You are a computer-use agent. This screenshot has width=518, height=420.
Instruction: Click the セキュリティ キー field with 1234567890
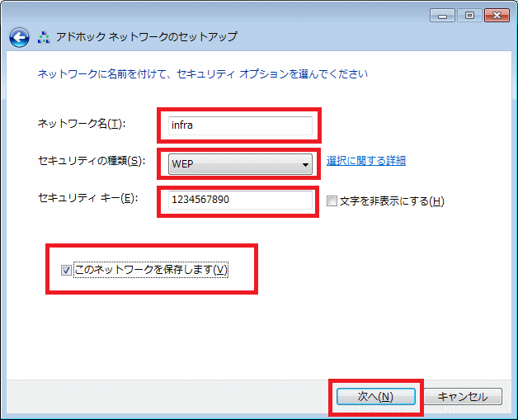tap(240, 200)
